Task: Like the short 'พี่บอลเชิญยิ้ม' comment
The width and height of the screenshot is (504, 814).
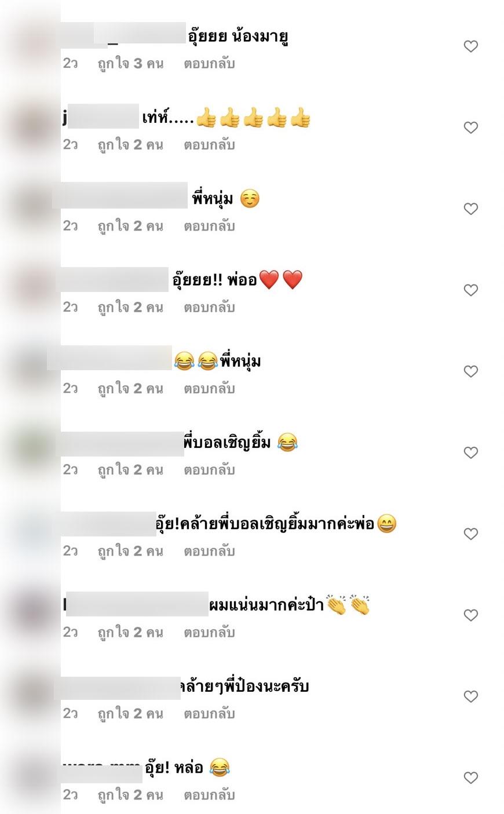Action: tap(471, 452)
